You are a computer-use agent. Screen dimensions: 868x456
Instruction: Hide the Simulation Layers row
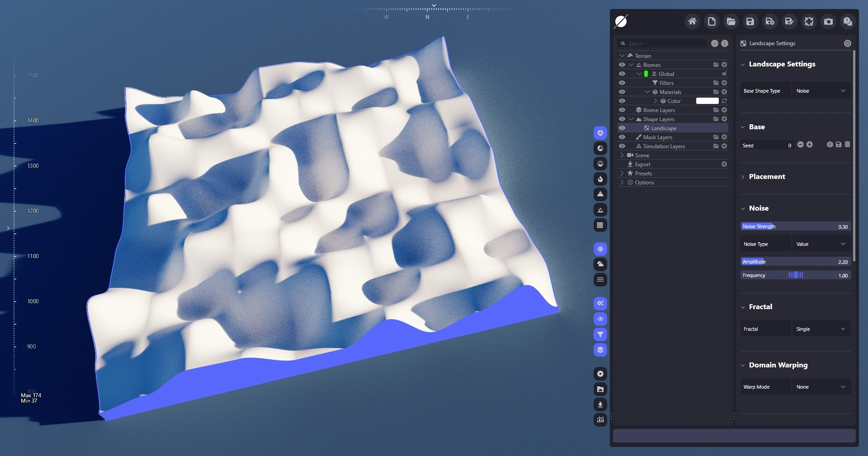pos(622,146)
